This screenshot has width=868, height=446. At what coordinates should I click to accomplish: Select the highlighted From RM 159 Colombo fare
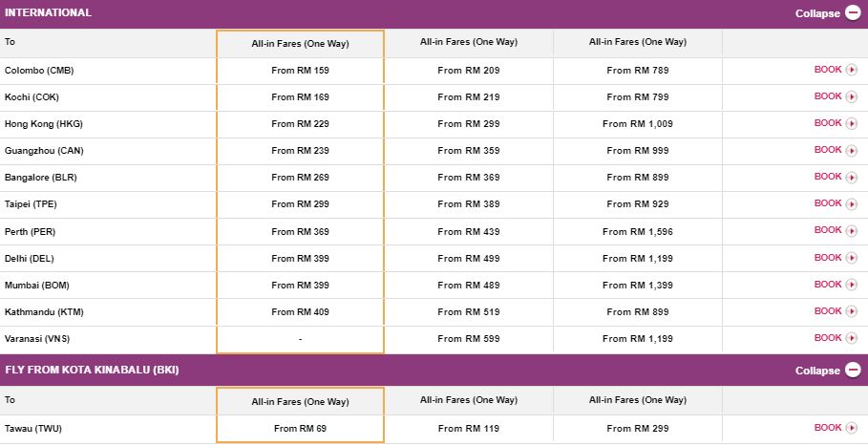click(x=300, y=70)
